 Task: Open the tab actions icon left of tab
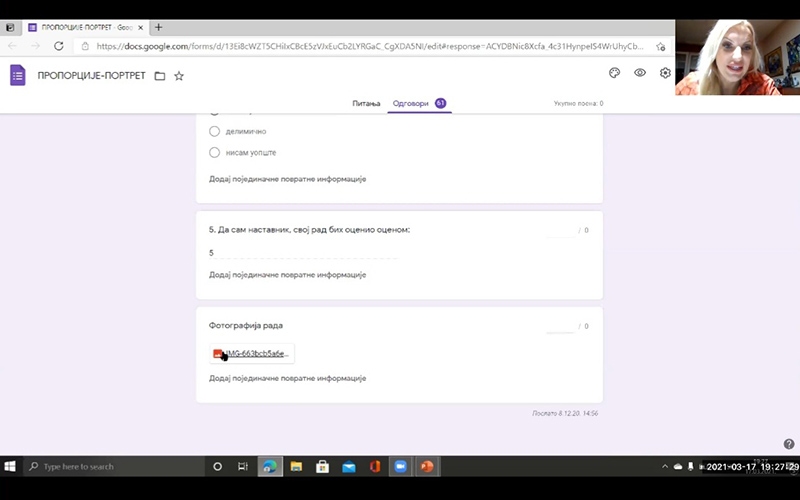pyautogui.click(x=10, y=28)
